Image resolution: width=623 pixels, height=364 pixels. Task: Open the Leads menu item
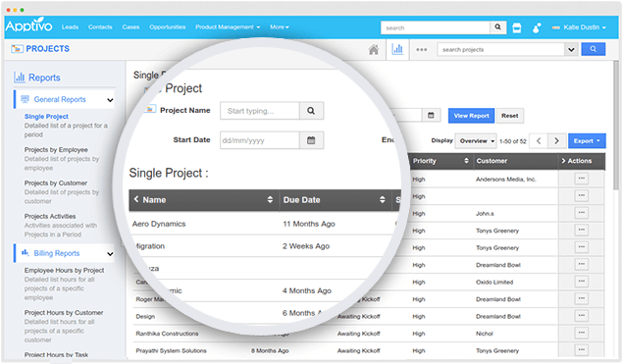tap(70, 27)
